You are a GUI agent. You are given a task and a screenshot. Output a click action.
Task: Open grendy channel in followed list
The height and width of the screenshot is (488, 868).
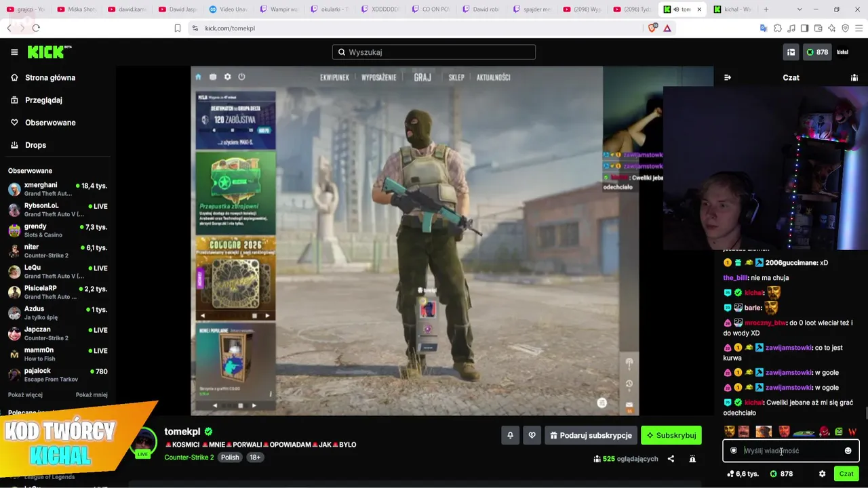point(58,230)
